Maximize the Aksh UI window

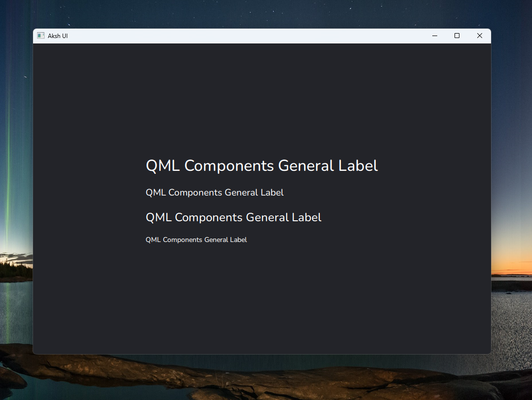(x=457, y=36)
